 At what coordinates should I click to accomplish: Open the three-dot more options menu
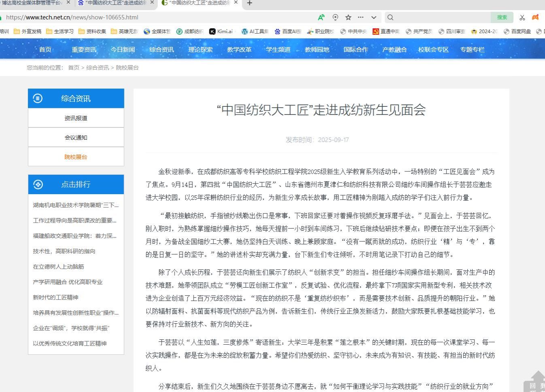pos(361,17)
